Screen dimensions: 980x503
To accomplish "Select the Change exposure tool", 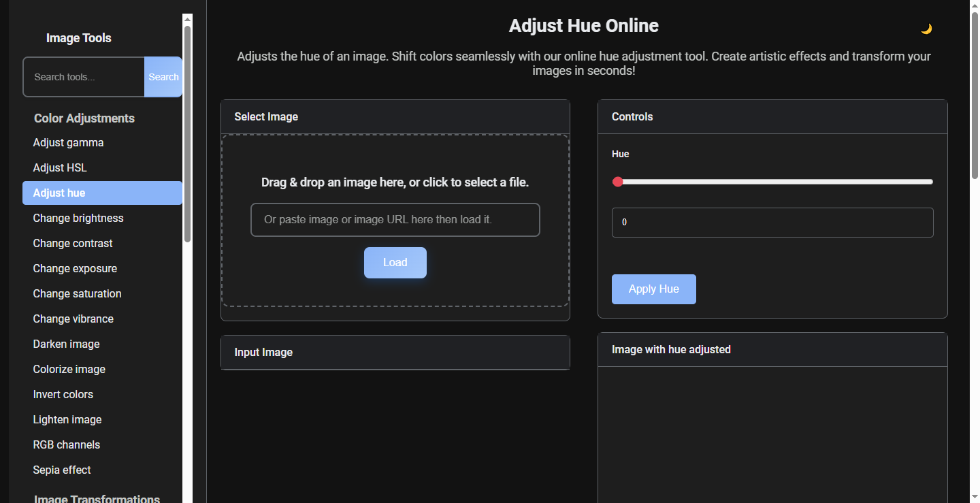I will [75, 268].
